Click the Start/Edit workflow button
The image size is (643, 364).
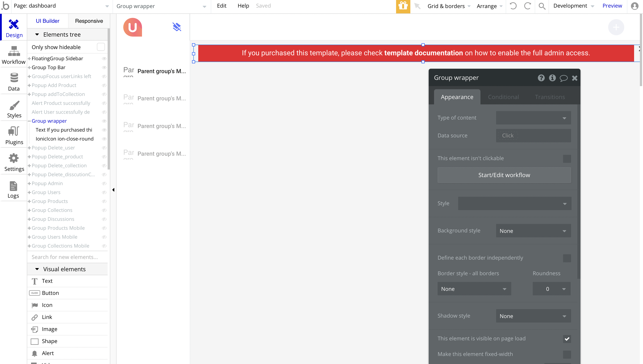click(x=504, y=175)
